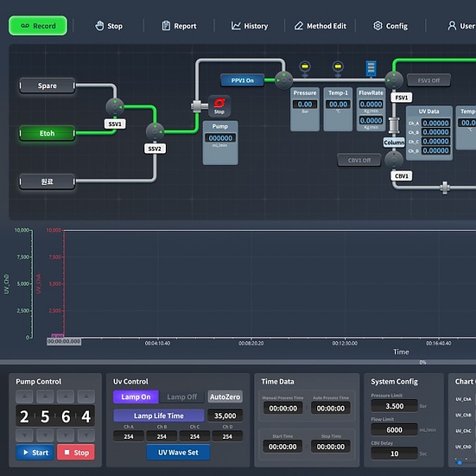Screen dimensions: 476x476
Task: Click the CBV1 valve icon
Action: 394,159
